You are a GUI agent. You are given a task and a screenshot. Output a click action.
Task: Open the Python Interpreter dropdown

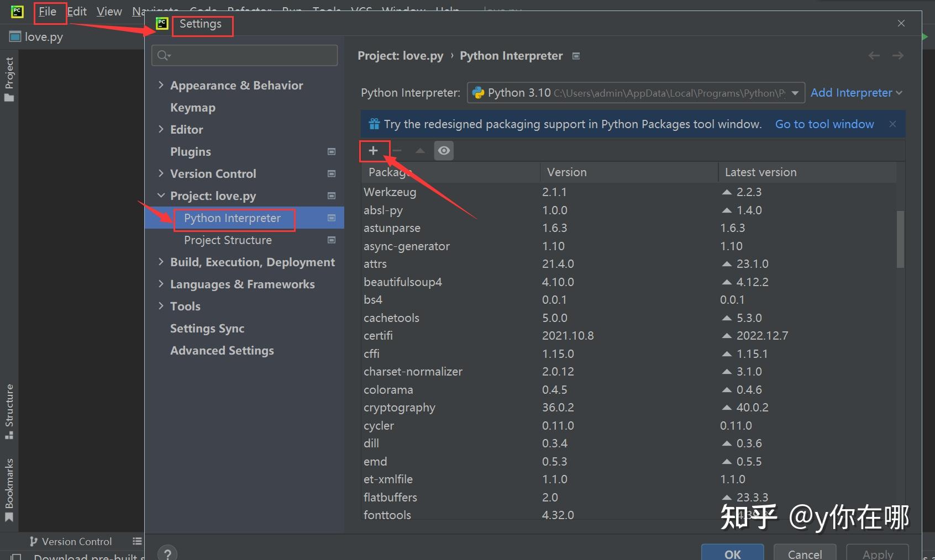coord(635,93)
